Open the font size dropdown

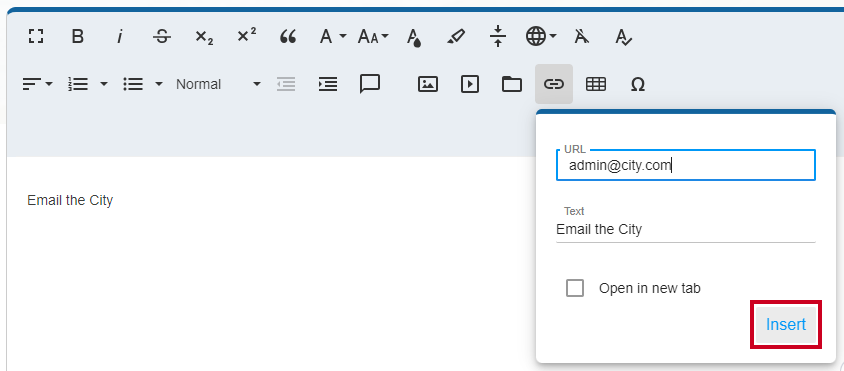pos(373,37)
